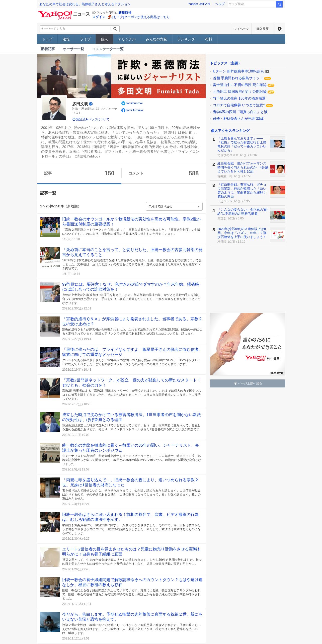The width and height of the screenshot is (322, 644).
Task: Open article 今だから、告白します
Action: click(132, 617)
